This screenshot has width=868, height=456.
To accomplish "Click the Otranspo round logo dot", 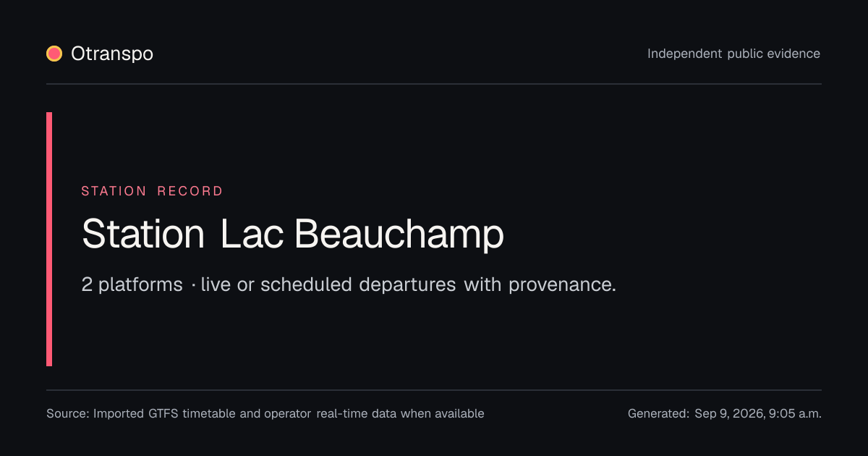I will 54,54.
